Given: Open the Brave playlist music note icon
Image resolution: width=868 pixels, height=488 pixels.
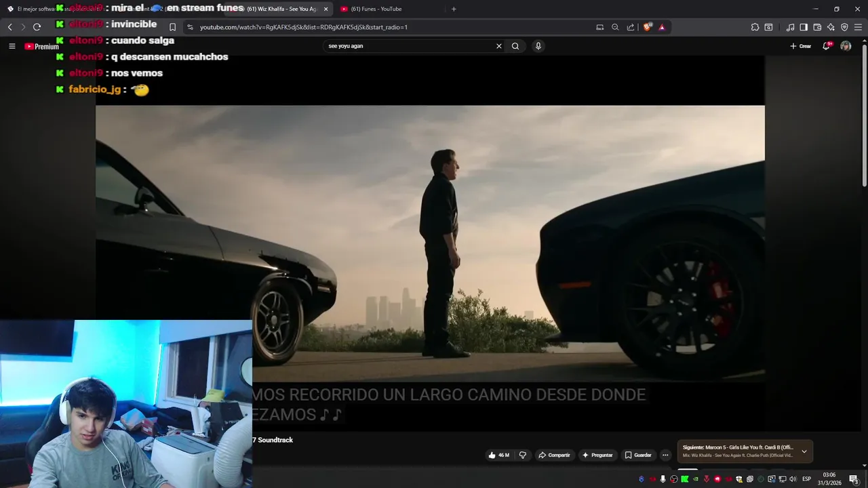Looking at the screenshot, I should 790,27.
